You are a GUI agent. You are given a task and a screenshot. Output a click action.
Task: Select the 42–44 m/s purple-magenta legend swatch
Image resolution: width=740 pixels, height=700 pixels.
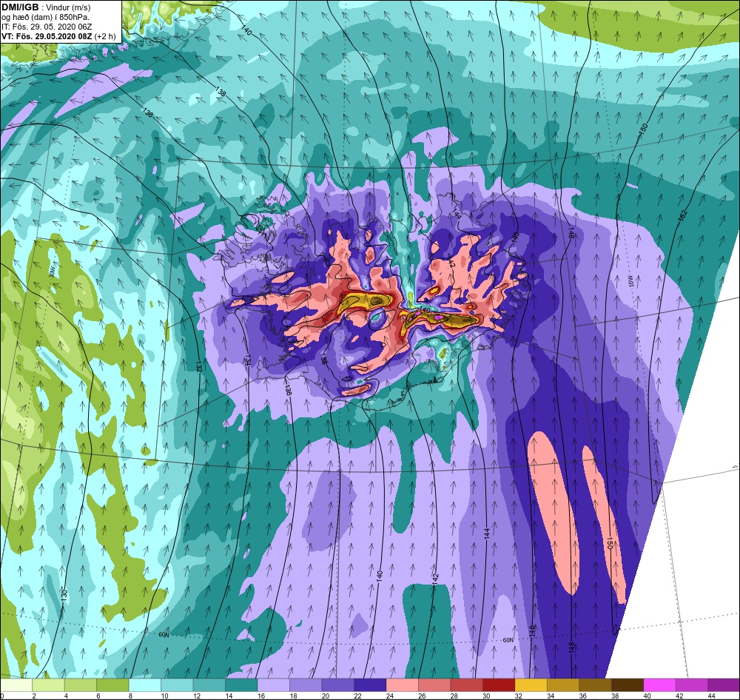tap(692, 685)
